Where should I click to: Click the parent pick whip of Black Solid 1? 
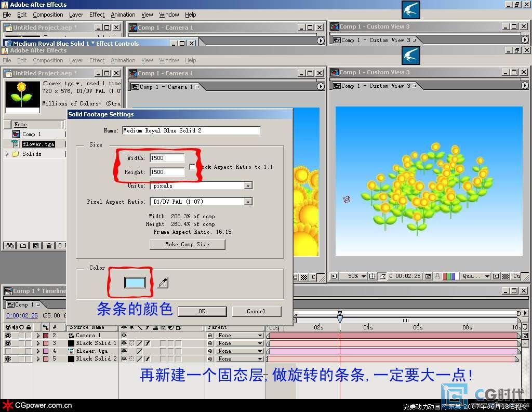(210, 343)
